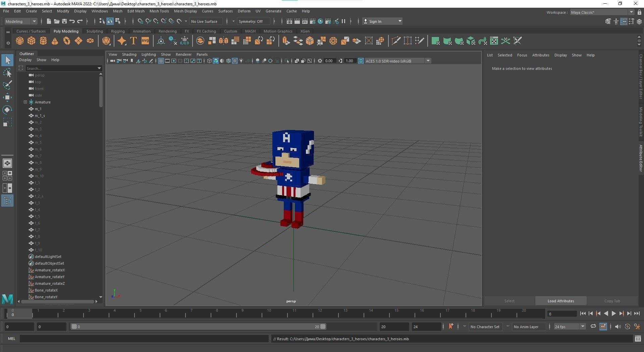Toggle smooth shade all in viewport
This screenshot has height=352, width=644.
click(x=216, y=61)
